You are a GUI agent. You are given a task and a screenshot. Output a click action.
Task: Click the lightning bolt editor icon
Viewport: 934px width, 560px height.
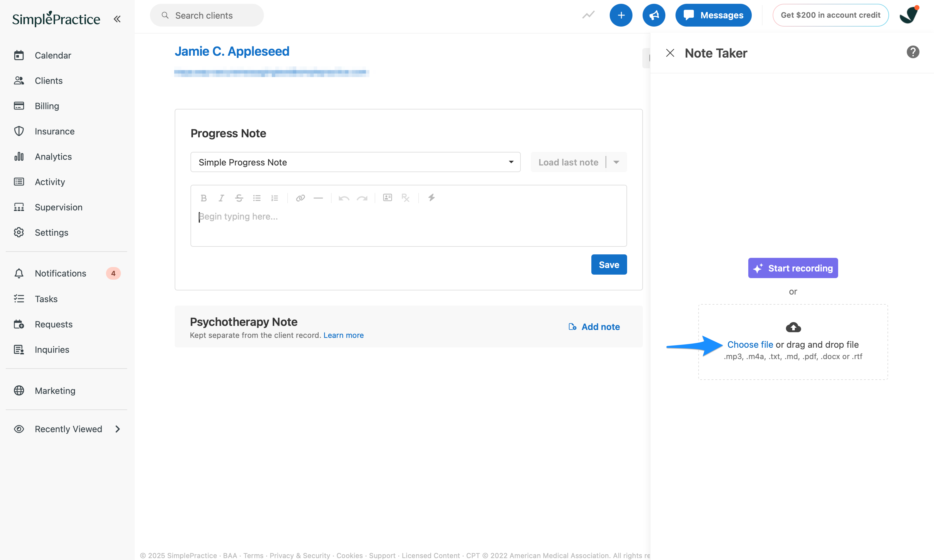click(x=431, y=198)
